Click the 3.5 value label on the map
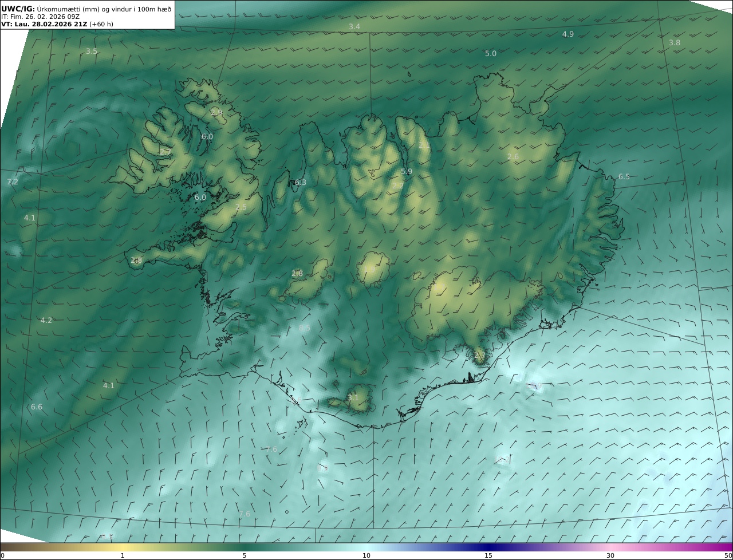The height and width of the screenshot is (560, 733). (x=92, y=52)
